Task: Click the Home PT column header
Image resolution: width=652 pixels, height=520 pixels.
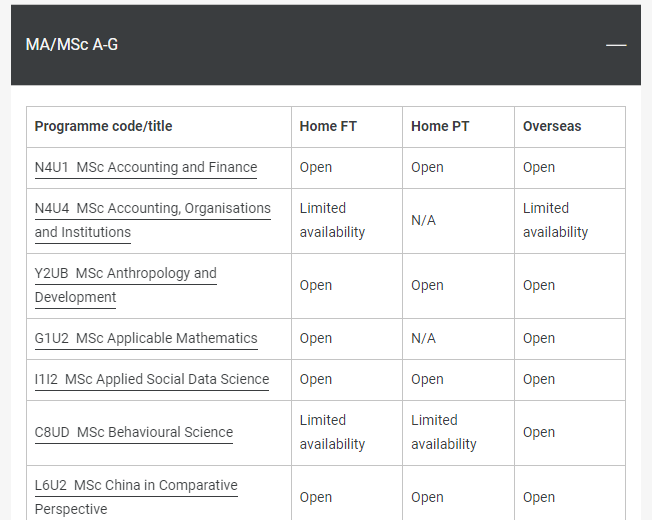Action: pyautogui.click(x=440, y=127)
